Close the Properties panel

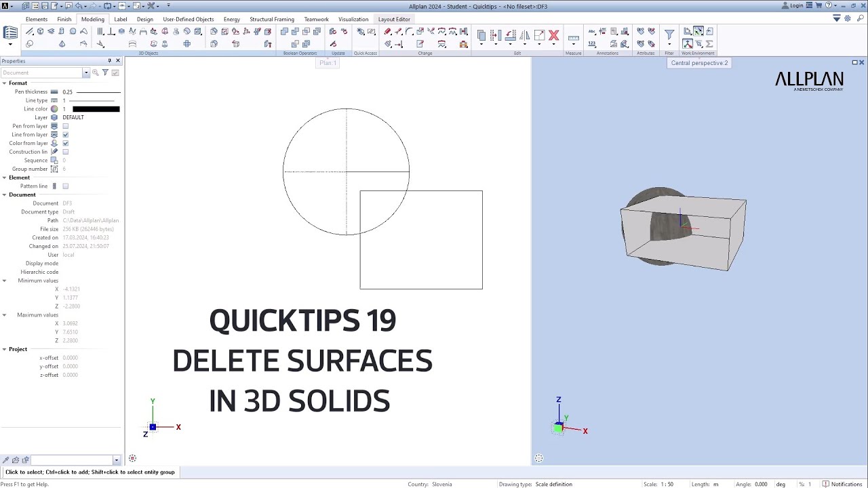tap(118, 61)
